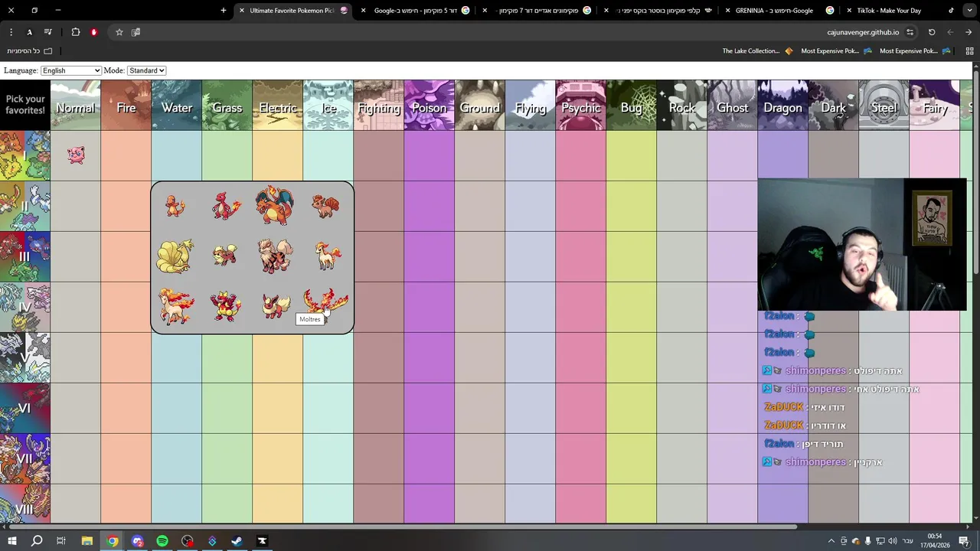
Task: Click the generation II row label
Action: tap(25, 206)
